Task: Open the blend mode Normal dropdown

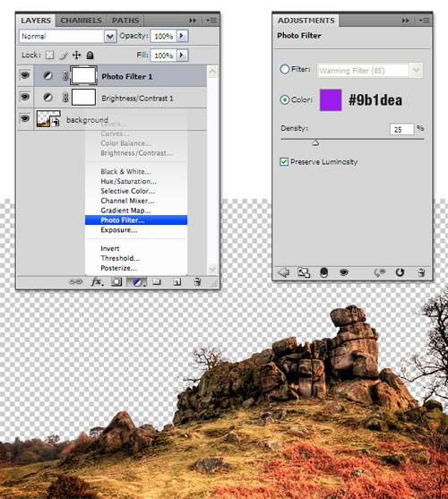Action: [x=109, y=36]
